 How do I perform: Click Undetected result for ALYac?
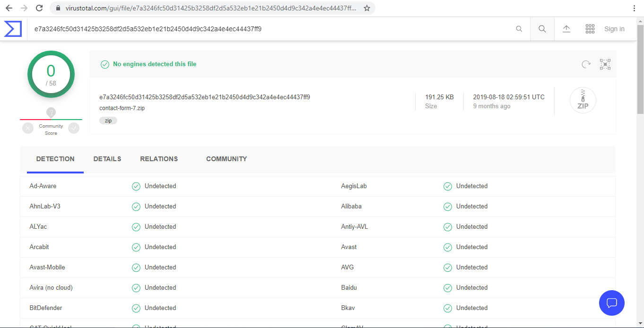pos(160,227)
